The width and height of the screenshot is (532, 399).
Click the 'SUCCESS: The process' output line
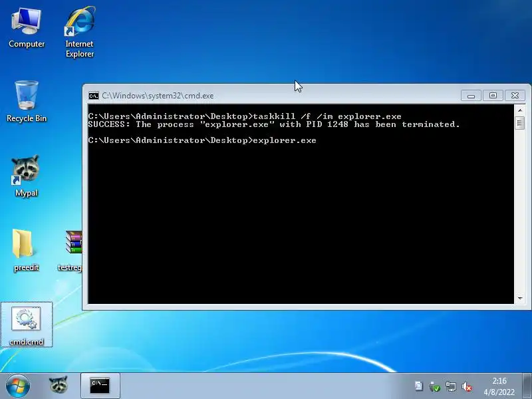click(274, 124)
